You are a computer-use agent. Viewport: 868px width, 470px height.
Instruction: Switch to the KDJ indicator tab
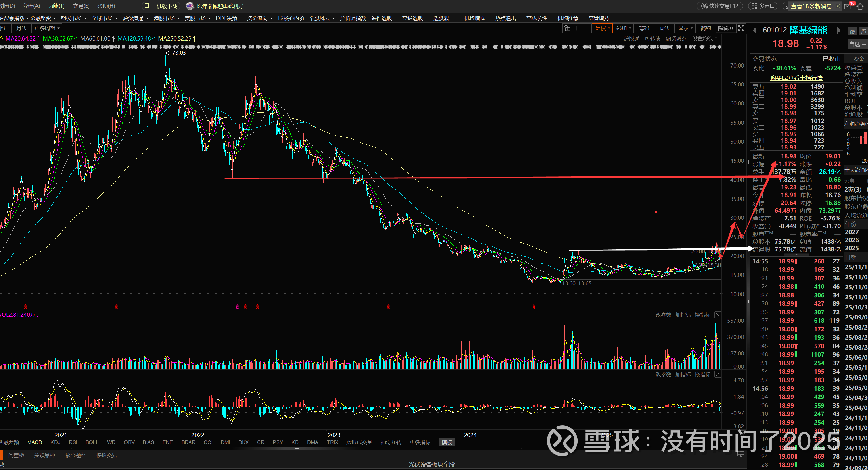[55, 442]
